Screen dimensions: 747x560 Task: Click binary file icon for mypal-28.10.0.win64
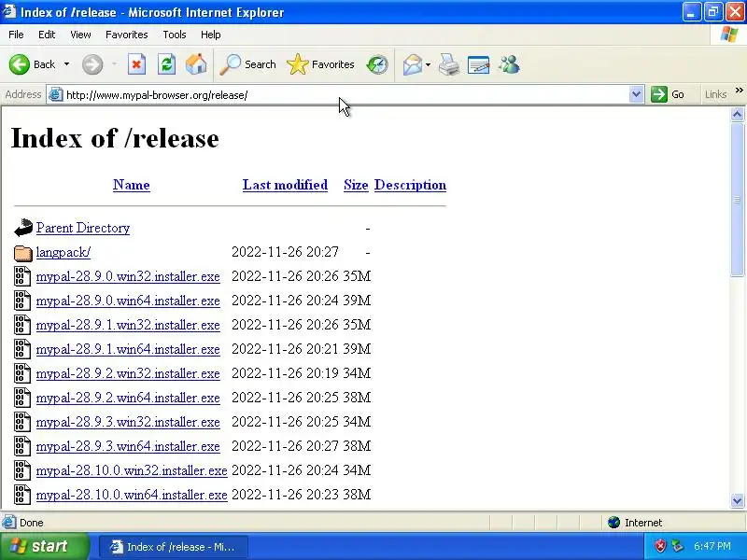[21, 496]
